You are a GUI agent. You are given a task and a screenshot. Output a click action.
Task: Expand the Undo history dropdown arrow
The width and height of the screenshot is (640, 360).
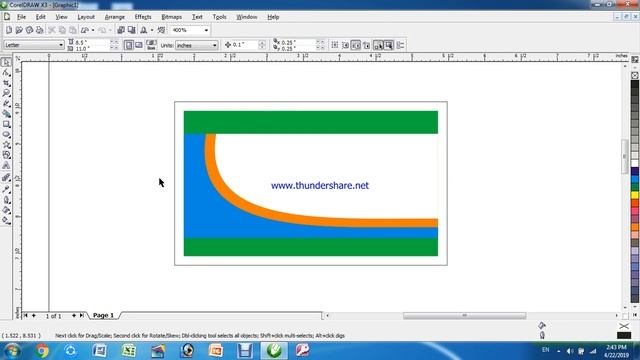coord(93,30)
